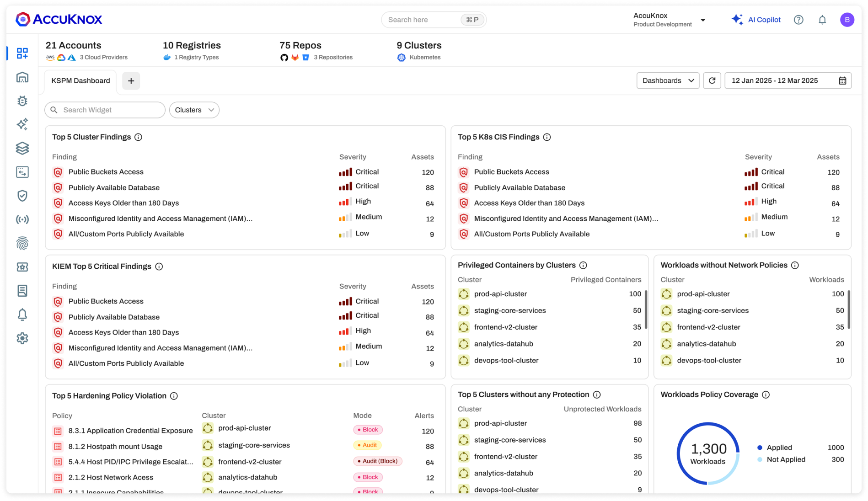
Task: Switch to the KSPM Dashboard tab
Action: pos(80,80)
